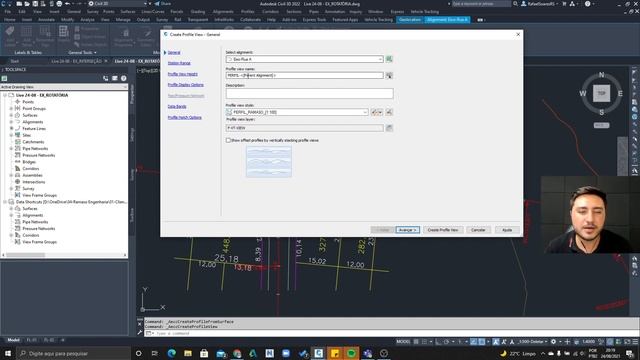Switch to the Geolocation ribbon tab
This screenshot has height=360, width=640.
410,20
